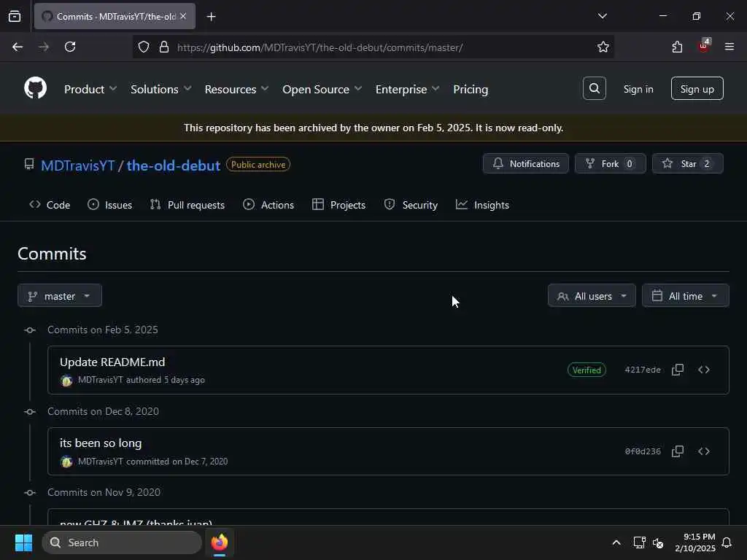This screenshot has width=747, height=560.
Task: Go to the Pricing page
Action: 471,90
